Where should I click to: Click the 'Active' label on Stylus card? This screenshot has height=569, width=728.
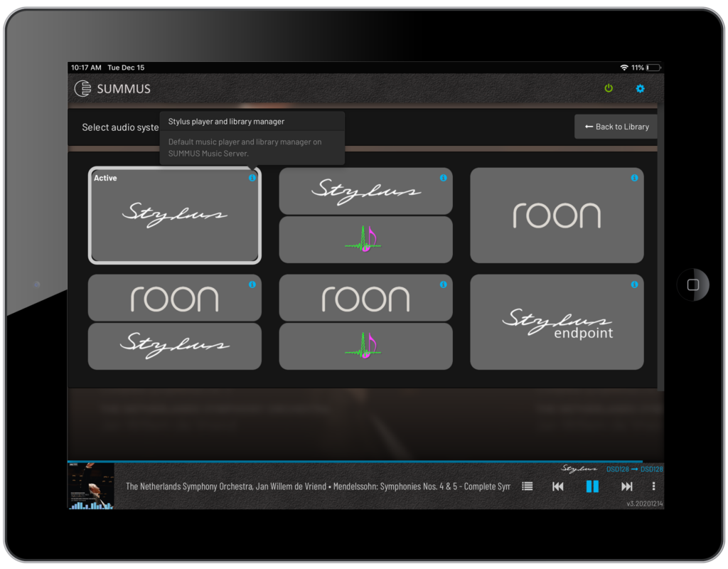pos(105,178)
